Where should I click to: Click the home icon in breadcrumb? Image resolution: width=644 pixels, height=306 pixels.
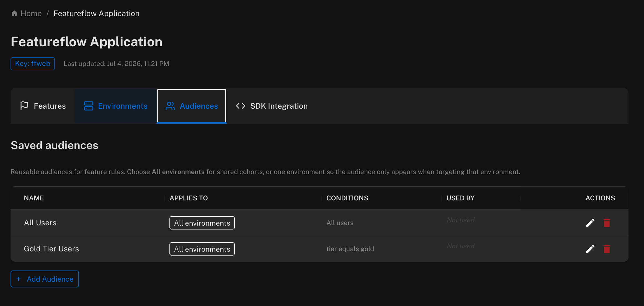click(14, 13)
